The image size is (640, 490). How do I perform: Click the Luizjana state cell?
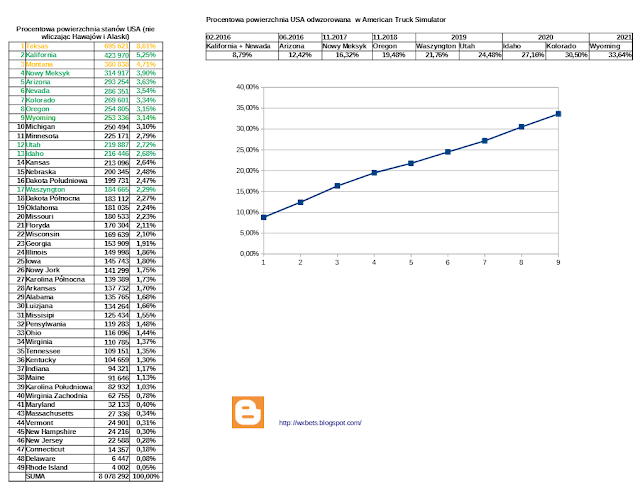tap(60, 306)
